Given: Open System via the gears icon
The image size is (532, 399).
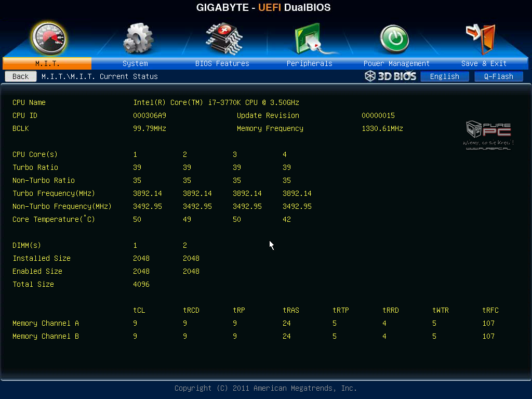Looking at the screenshot, I should pos(137,38).
